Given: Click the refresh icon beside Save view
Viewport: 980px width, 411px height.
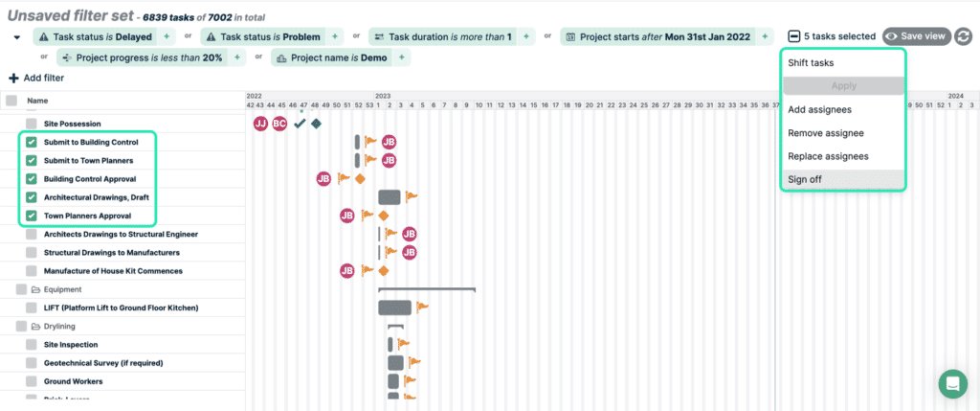Looking at the screenshot, I should tap(964, 36).
